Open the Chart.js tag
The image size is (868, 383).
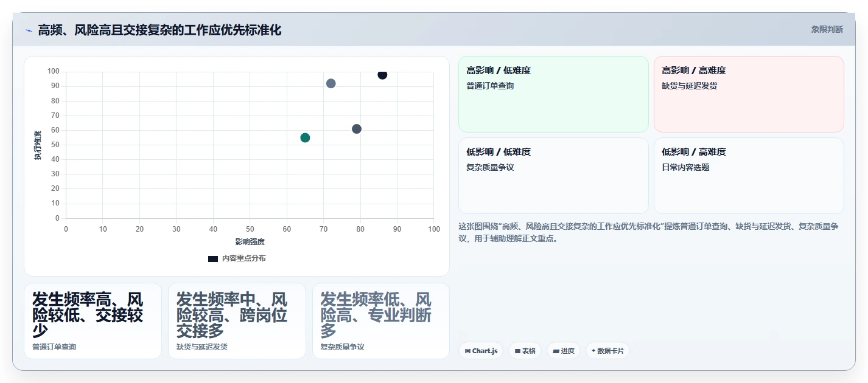[x=481, y=351]
